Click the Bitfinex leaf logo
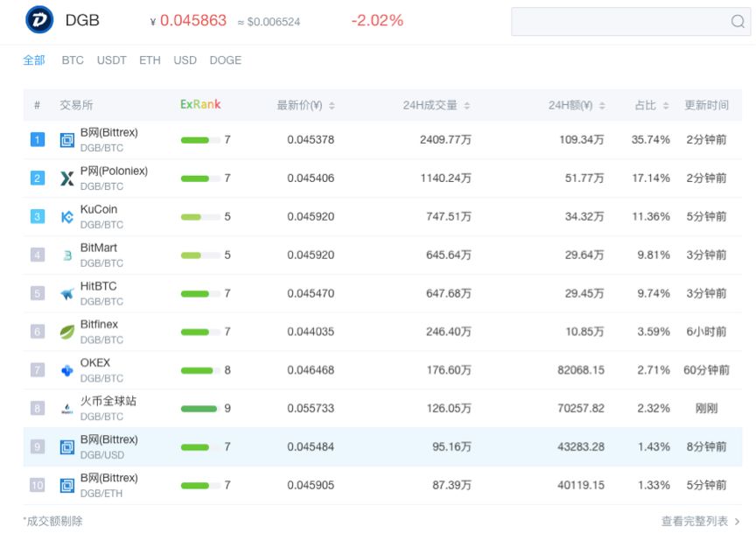The image size is (756, 533). tap(67, 332)
